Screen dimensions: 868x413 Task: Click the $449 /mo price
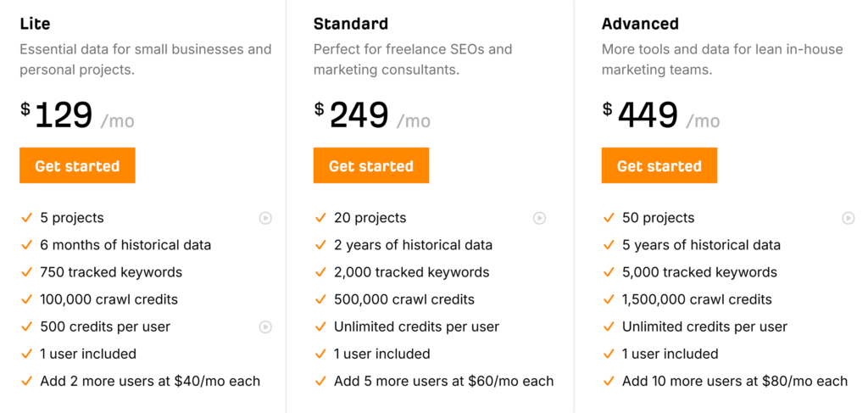[x=660, y=116]
